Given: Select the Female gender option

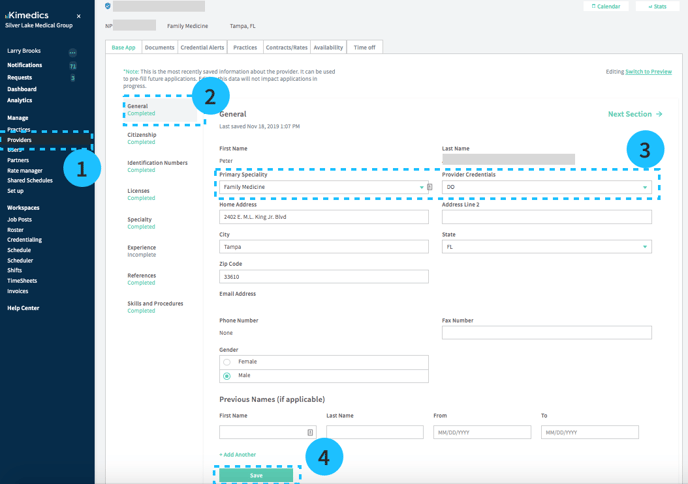Looking at the screenshot, I should 324,362.
